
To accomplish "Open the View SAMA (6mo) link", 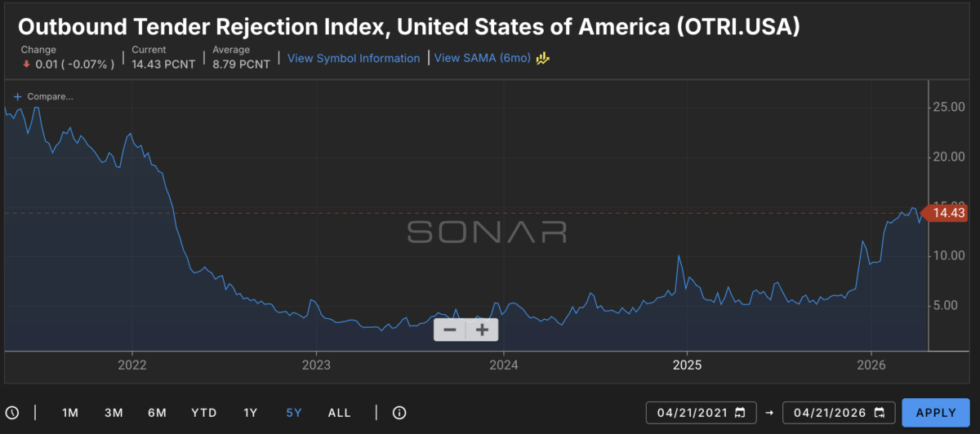I will [482, 58].
